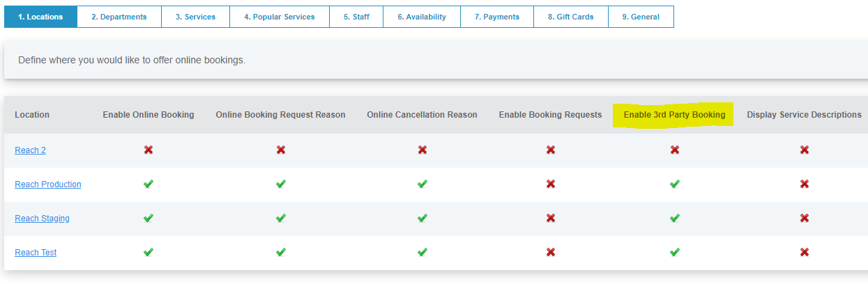Click the Enable Booking Requests column header
Screen dimensions: 868x284
pos(550,115)
